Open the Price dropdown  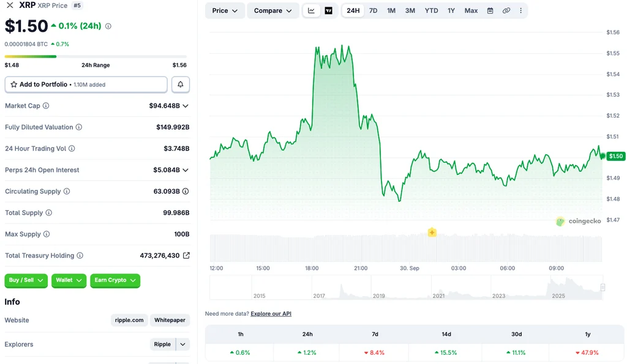click(225, 11)
